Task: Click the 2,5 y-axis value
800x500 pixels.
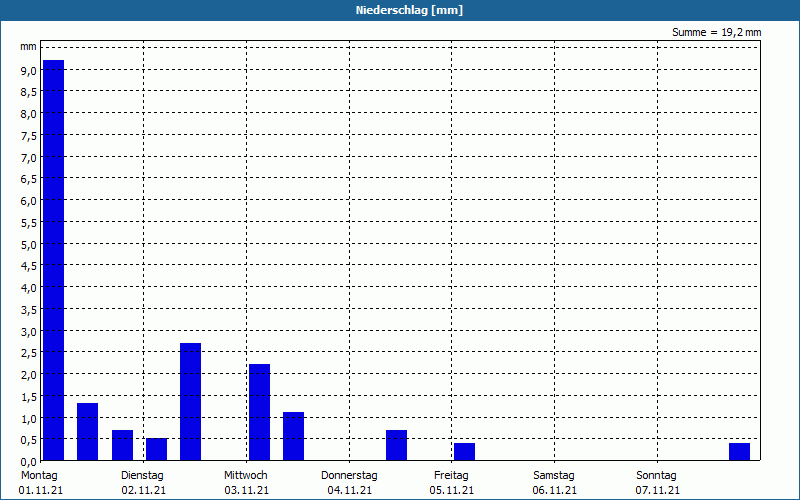Action: pos(29,353)
